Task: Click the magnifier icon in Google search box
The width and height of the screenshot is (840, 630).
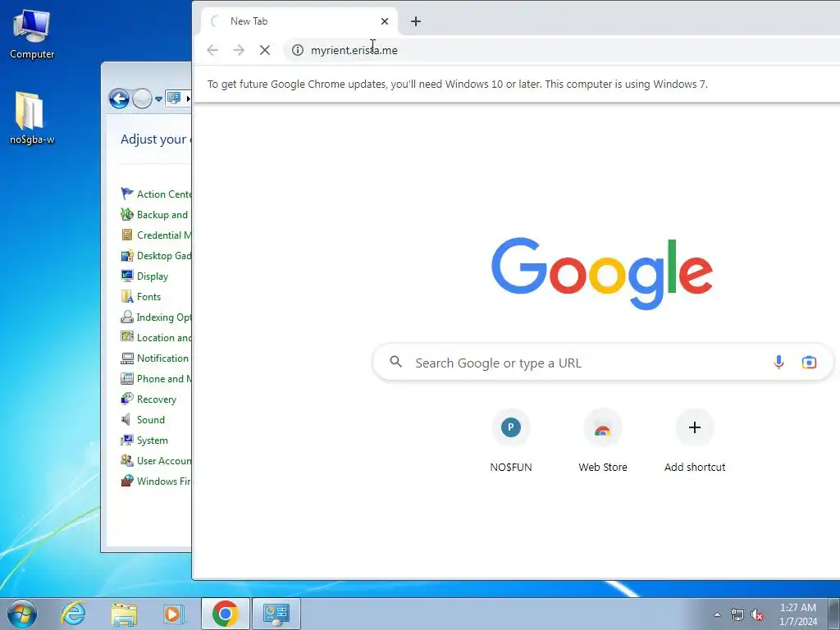Action: click(396, 362)
